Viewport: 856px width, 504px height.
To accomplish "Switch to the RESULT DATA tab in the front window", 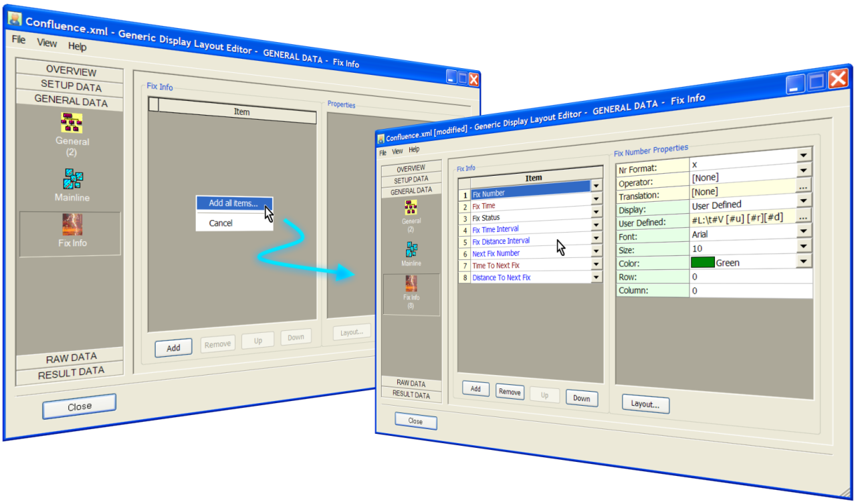I will pos(411,394).
